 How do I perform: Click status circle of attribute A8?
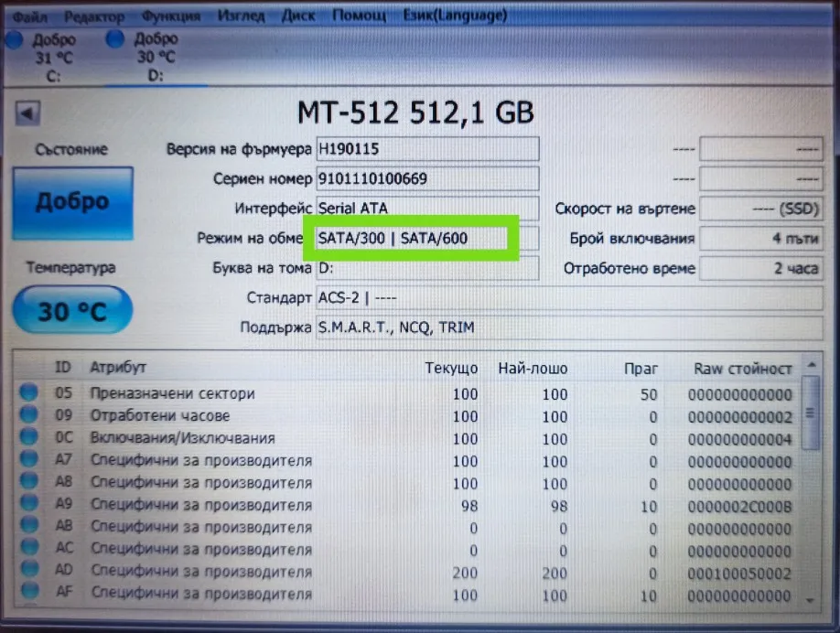tap(29, 480)
